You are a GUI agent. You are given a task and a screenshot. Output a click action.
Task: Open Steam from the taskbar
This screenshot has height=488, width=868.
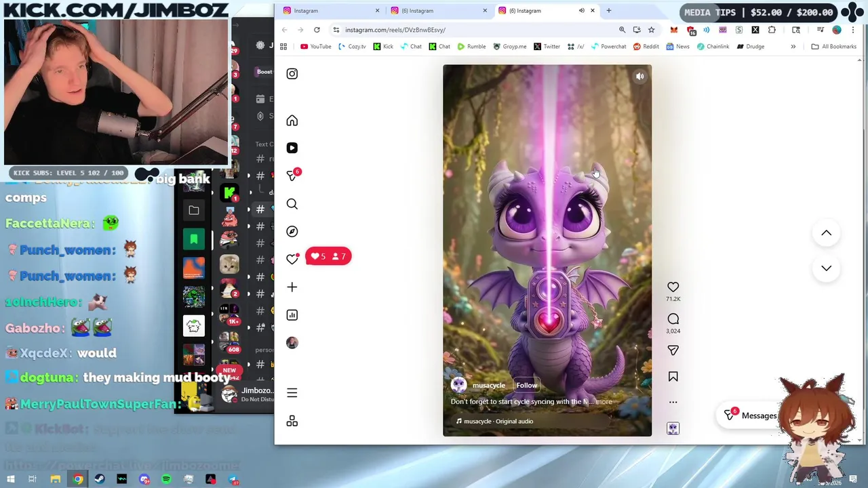100,480
